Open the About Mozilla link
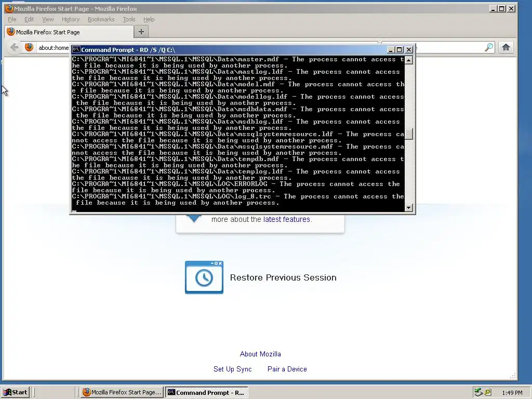 (x=260, y=354)
